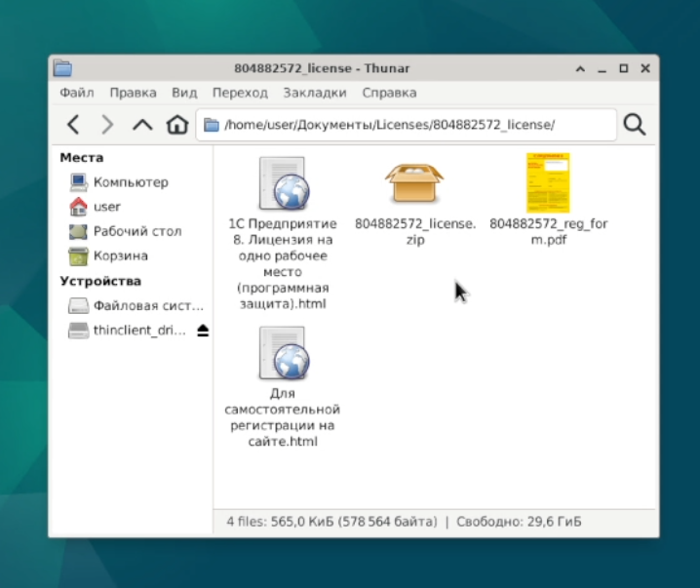This screenshot has width=700, height=588.
Task: Click the Корзина trash icon
Action: click(x=78, y=255)
